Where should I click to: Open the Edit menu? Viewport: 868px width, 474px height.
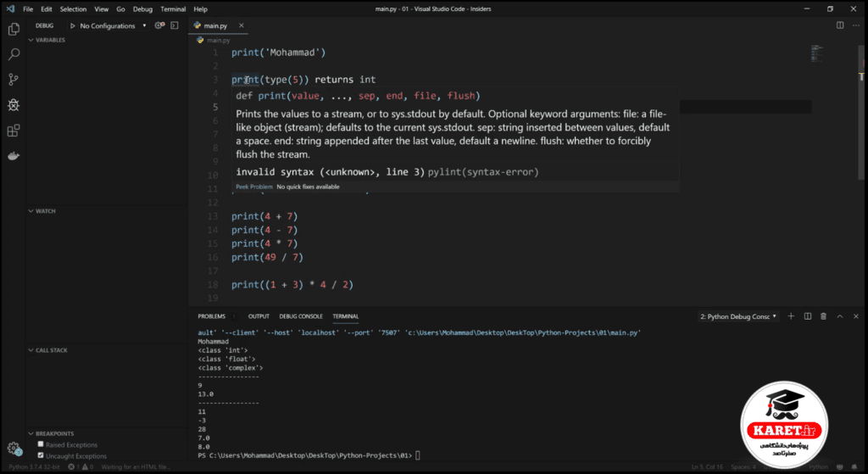pyautogui.click(x=47, y=8)
